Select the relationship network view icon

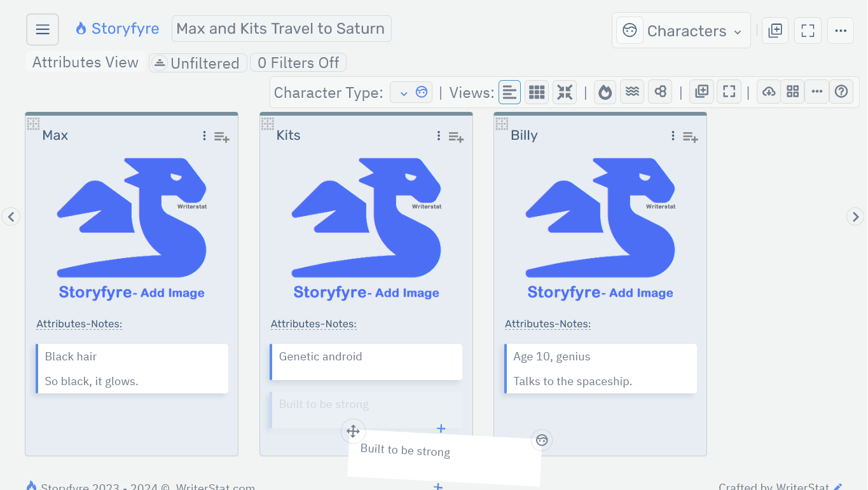tap(659, 92)
